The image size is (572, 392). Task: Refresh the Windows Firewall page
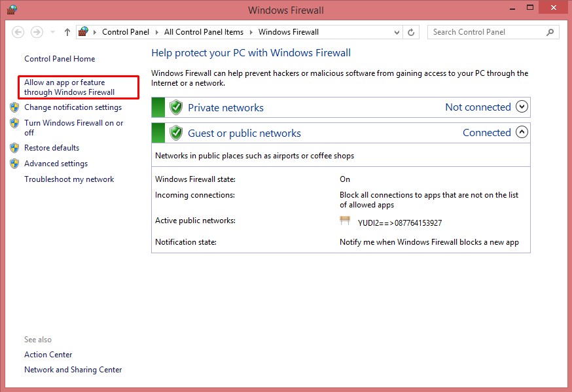(x=411, y=33)
